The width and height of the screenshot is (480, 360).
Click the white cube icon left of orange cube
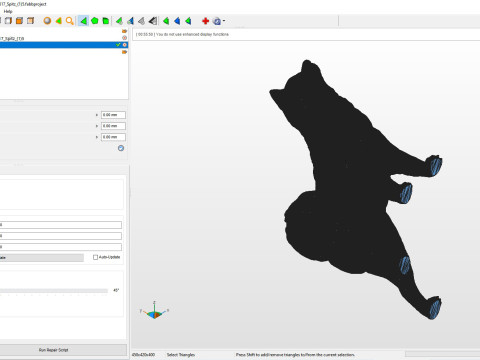pyautogui.click(x=8, y=21)
